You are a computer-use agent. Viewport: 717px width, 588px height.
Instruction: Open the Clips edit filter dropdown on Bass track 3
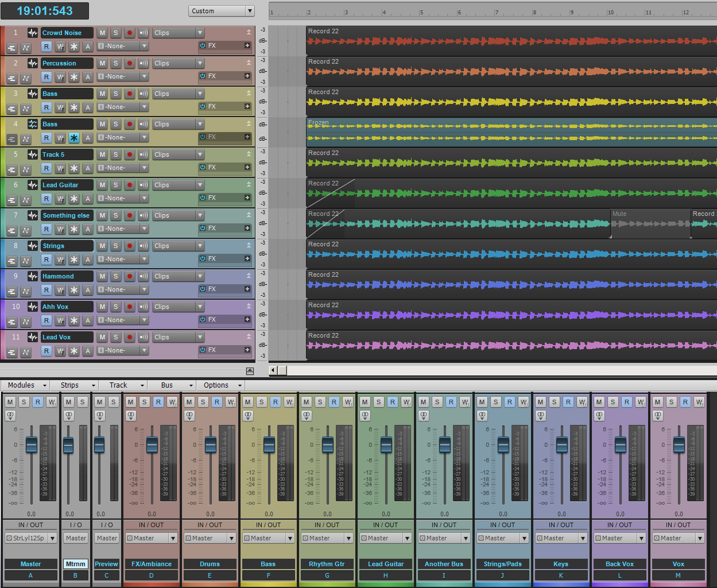tap(200, 94)
